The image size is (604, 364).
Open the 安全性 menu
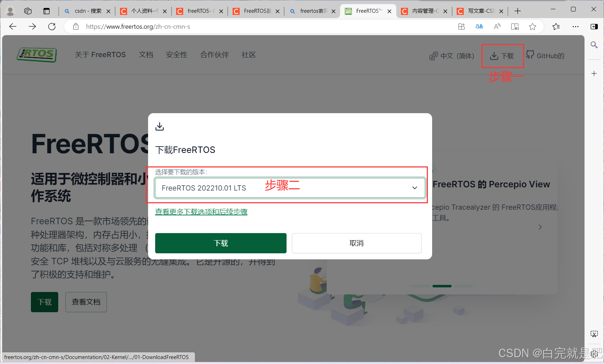pyautogui.click(x=176, y=55)
